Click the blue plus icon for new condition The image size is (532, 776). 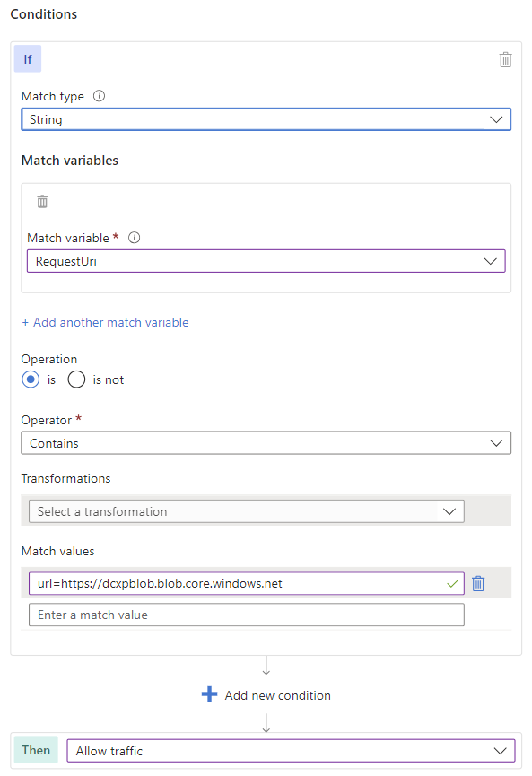click(x=209, y=693)
